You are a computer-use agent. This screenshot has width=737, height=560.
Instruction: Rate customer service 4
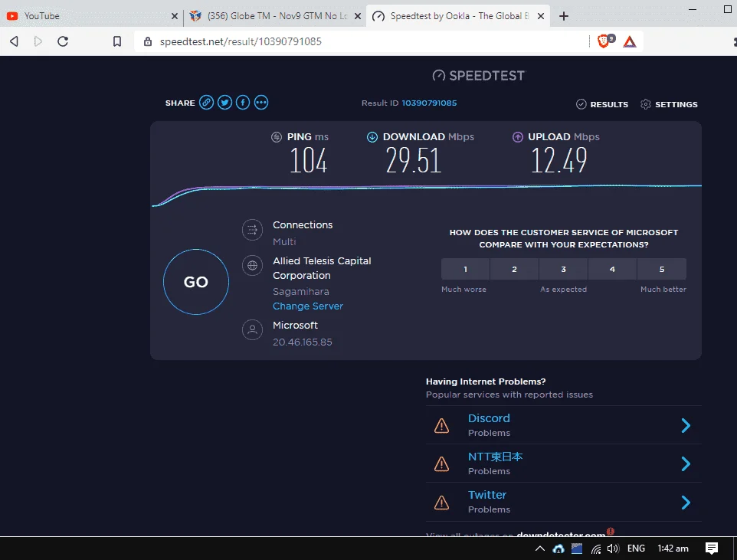[x=612, y=270]
